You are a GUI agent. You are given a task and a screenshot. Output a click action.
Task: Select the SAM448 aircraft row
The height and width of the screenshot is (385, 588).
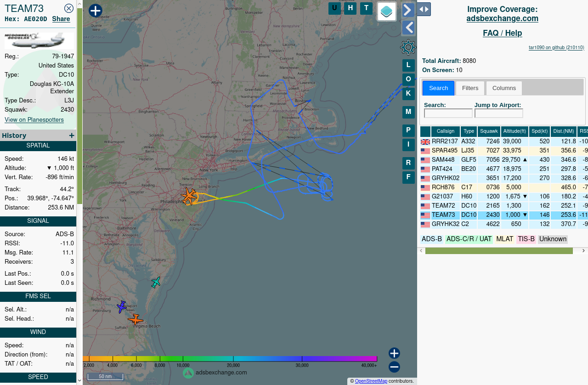click(x=504, y=160)
